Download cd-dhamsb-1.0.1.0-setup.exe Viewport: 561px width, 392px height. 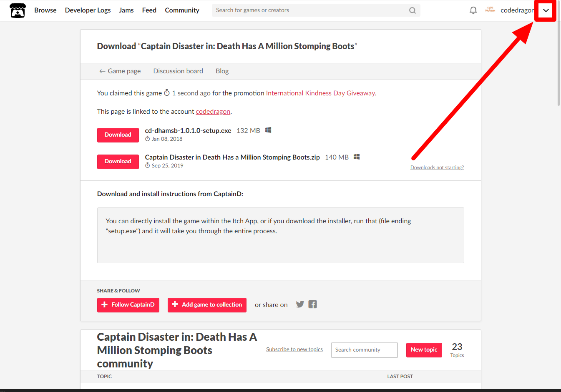pos(118,135)
